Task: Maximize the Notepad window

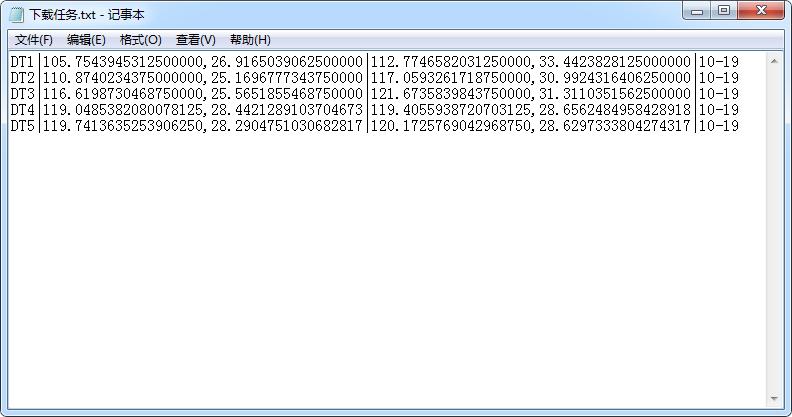Action: point(724,11)
